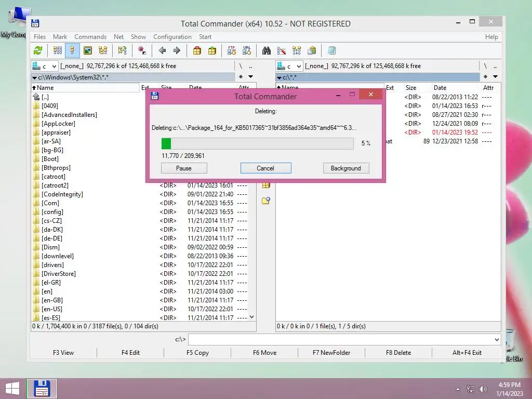
Task: Pause the deleting operation
Action: pyautogui.click(x=184, y=168)
